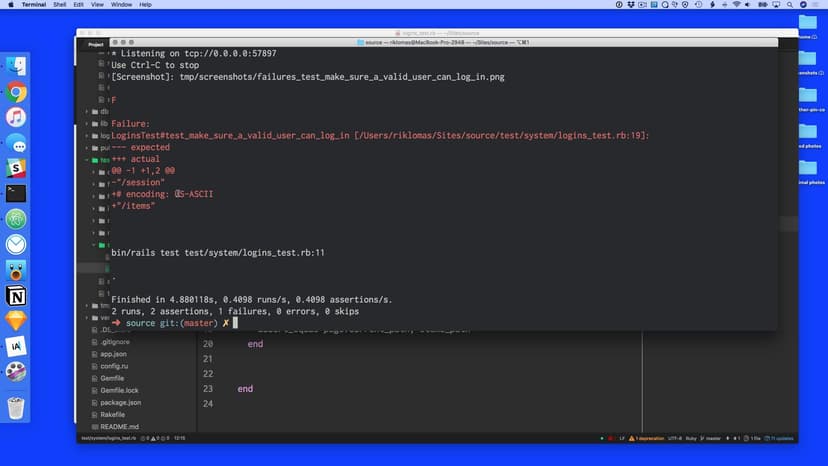Click the Wi-Fi status icon
This screenshot has height=466, width=828.
tap(737, 5)
